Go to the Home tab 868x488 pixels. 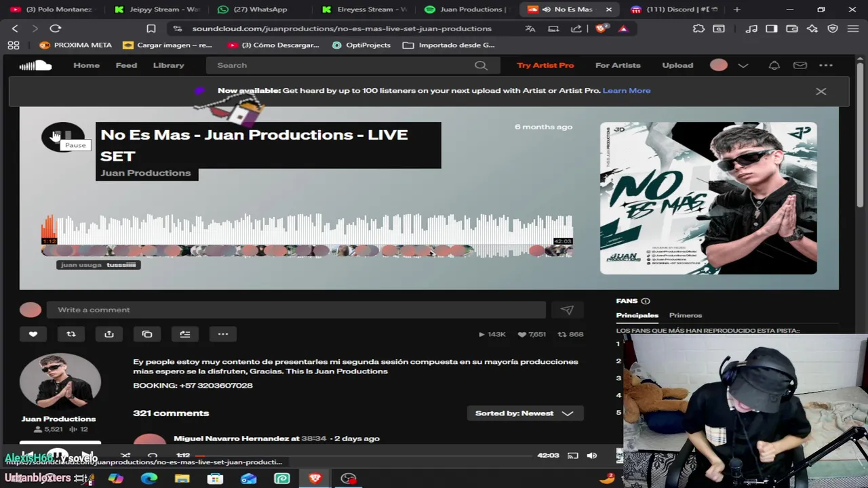[86, 65]
